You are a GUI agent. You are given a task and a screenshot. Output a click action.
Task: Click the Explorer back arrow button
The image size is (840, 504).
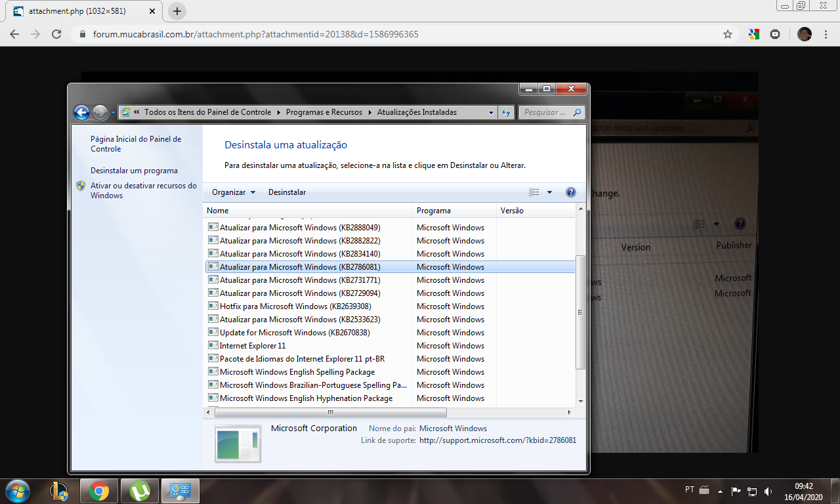click(x=81, y=112)
